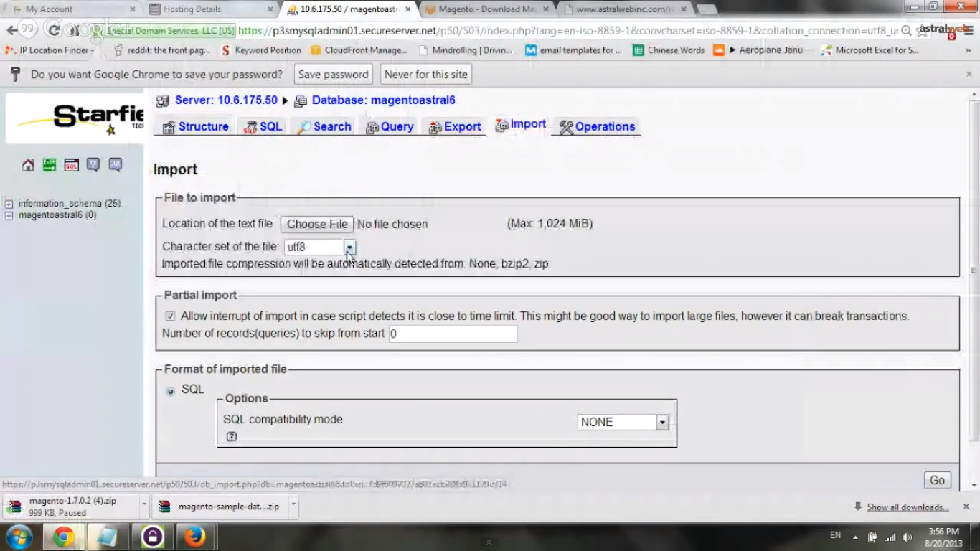The width and height of the screenshot is (980, 551).
Task: Switch to Hosting Details browser tab
Action: pyautogui.click(x=211, y=9)
